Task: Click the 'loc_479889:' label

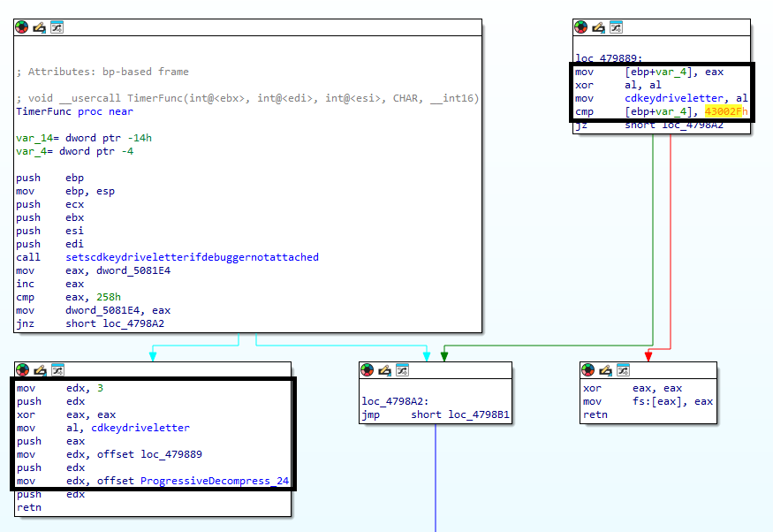Action: [609, 58]
